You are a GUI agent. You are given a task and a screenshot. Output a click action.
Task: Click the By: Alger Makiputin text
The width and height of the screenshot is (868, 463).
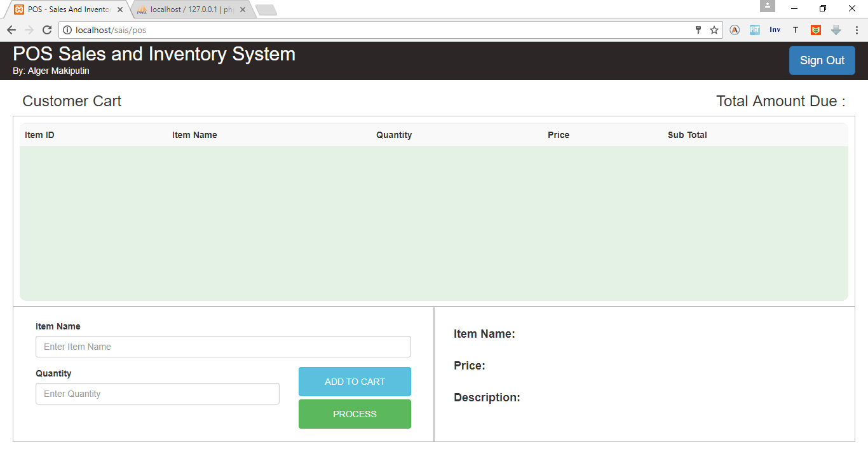pyautogui.click(x=51, y=71)
